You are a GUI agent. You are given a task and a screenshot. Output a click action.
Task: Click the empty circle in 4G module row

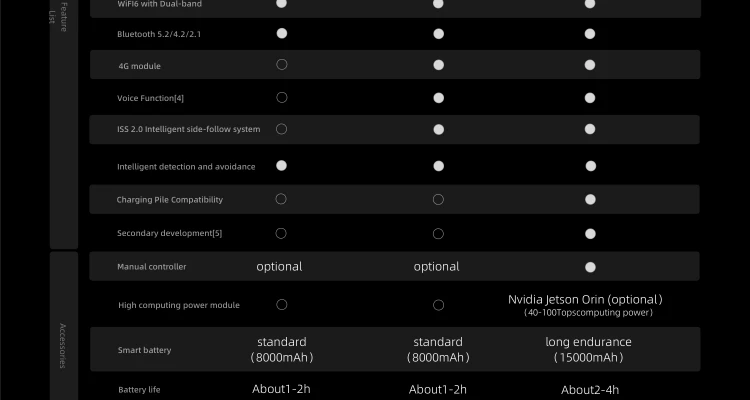coord(281,65)
